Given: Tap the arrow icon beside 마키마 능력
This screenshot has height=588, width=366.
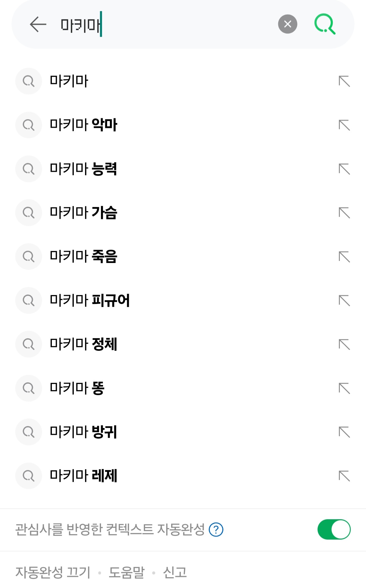Looking at the screenshot, I should [x=344, y=169].
